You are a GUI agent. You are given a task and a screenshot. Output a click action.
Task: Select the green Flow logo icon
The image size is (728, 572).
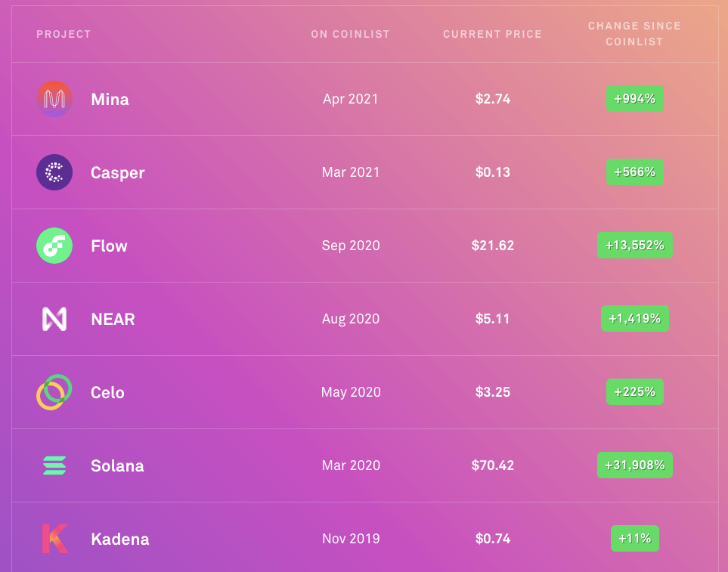click(x=54, y=246)
